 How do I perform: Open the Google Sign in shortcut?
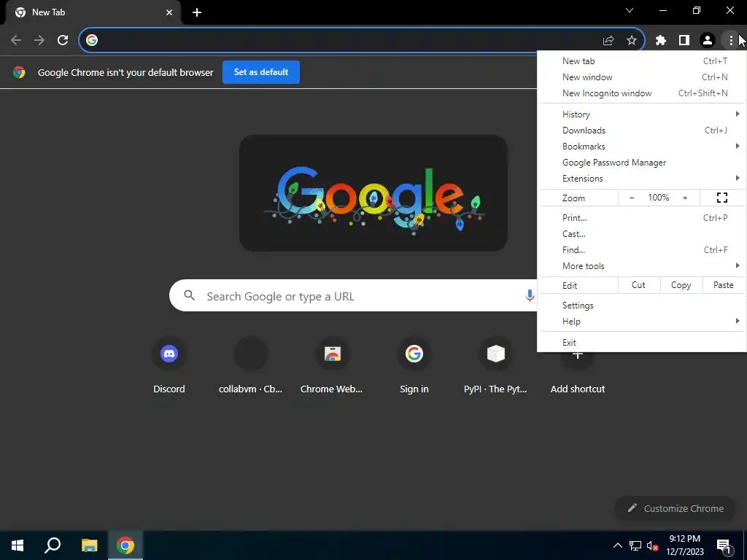click(x=414, y=366)
